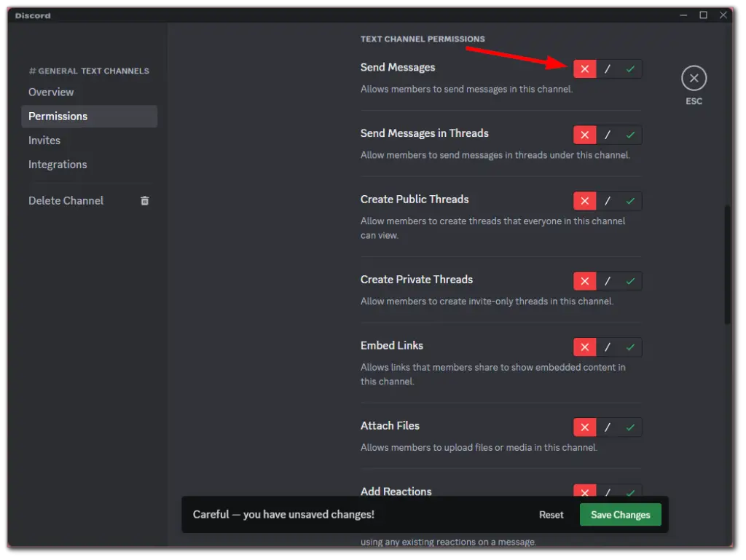
Task: Open the Integrations settings page
Action: (x=58, y=164)
